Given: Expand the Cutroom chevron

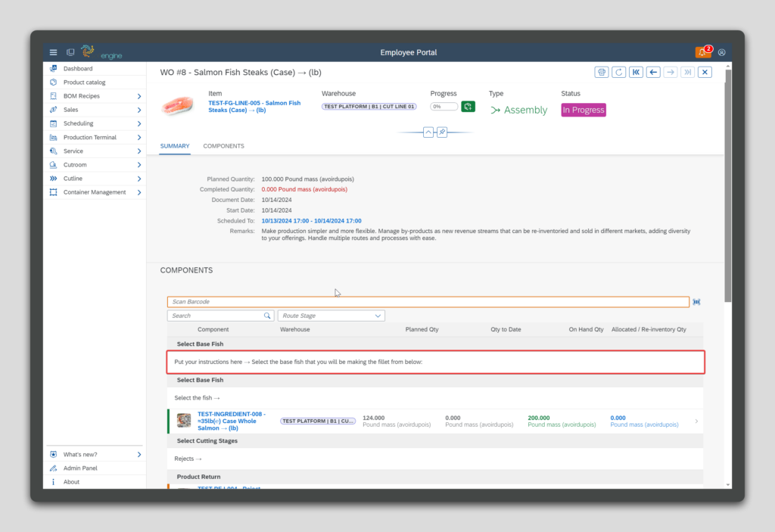Looking at the screenshot, I should coord(139,165).
